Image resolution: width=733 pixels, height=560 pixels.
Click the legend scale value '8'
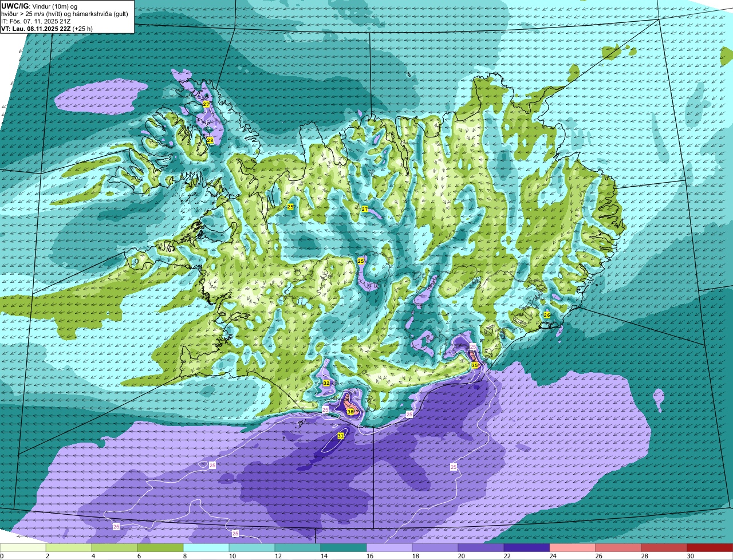click(x=184, y=556)
